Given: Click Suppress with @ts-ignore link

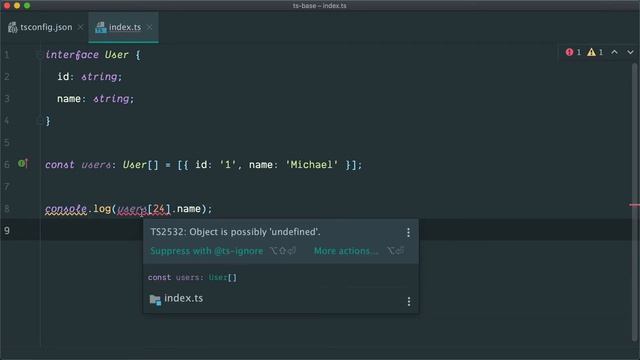Looking at the screenshot, I should pos(207,251).
